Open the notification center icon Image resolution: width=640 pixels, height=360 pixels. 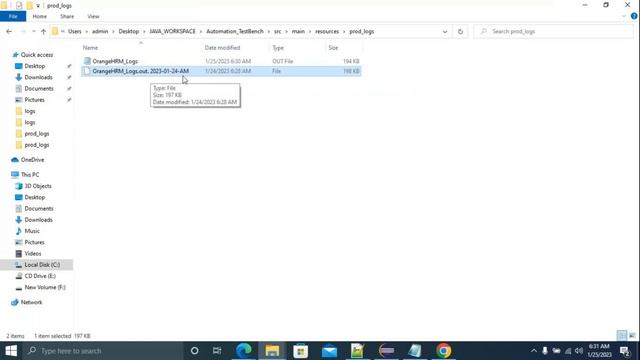click(625, 351)
